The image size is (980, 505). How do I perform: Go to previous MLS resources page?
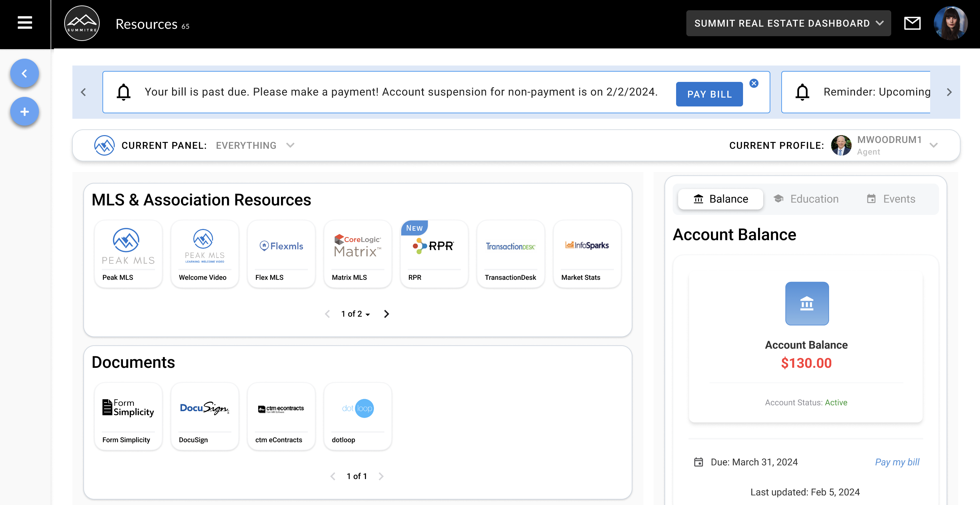327,314
